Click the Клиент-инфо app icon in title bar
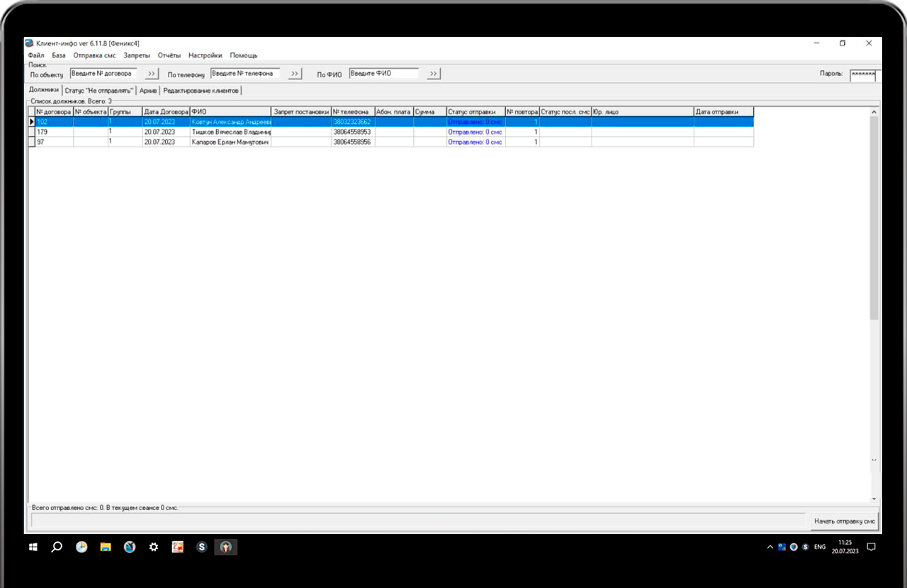 click(29, 43)
